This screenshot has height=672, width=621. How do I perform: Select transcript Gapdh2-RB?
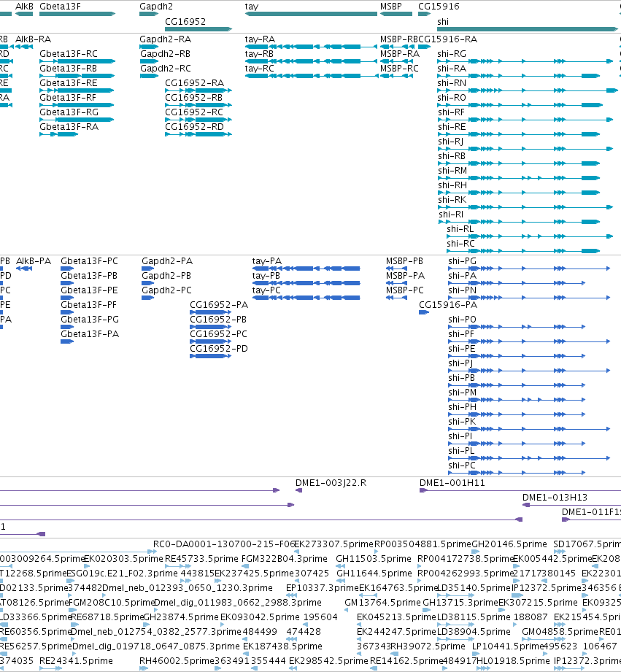[x=165, y=53]
